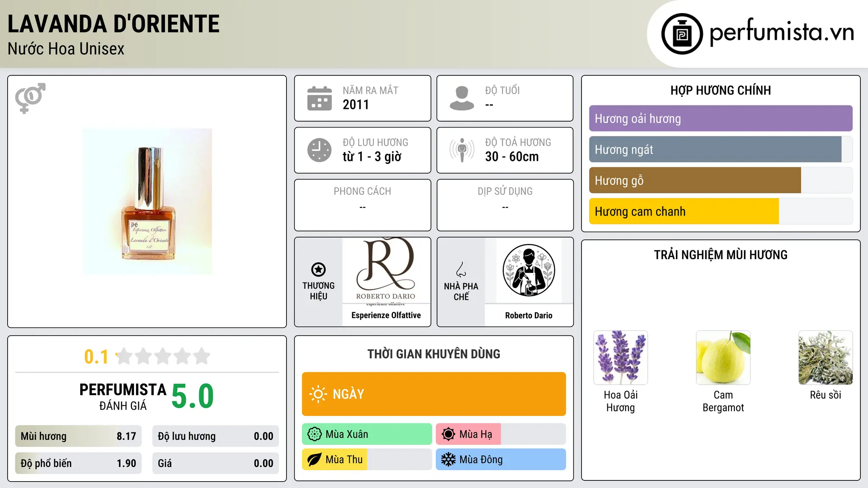This screenshot has width=868, height=488.
Task: Click the Nước Hoa Unisex subtitle
Action: [x=66, y=49]
